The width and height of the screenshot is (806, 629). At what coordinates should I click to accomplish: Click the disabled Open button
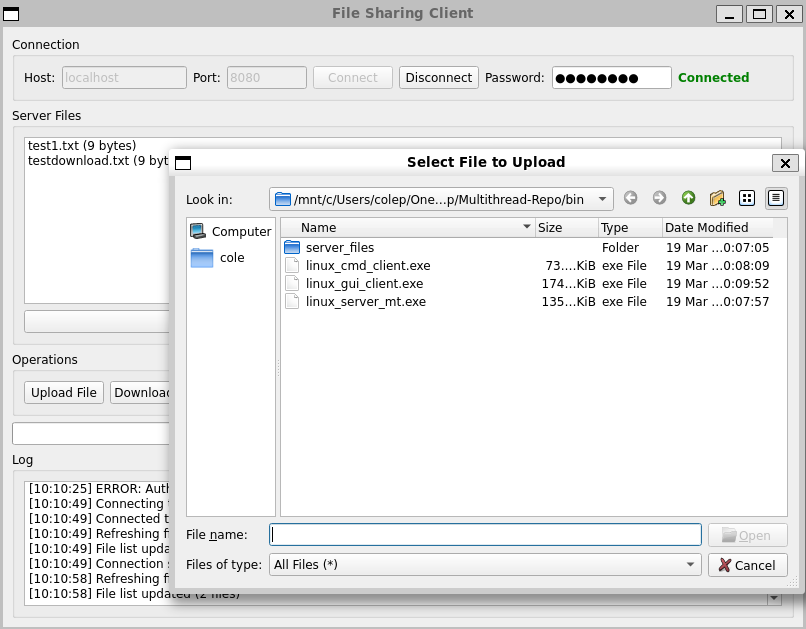click(747, 534)
